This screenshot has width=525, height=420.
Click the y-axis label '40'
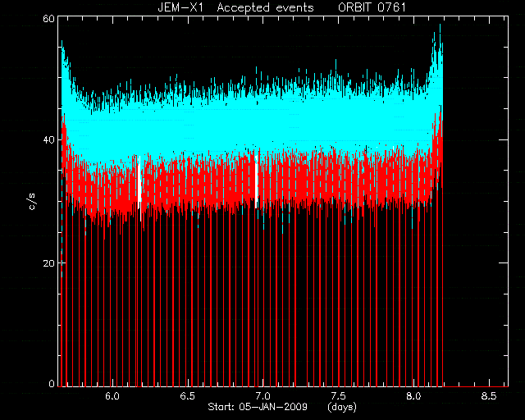pyautogui.click(x=48, y=139)
